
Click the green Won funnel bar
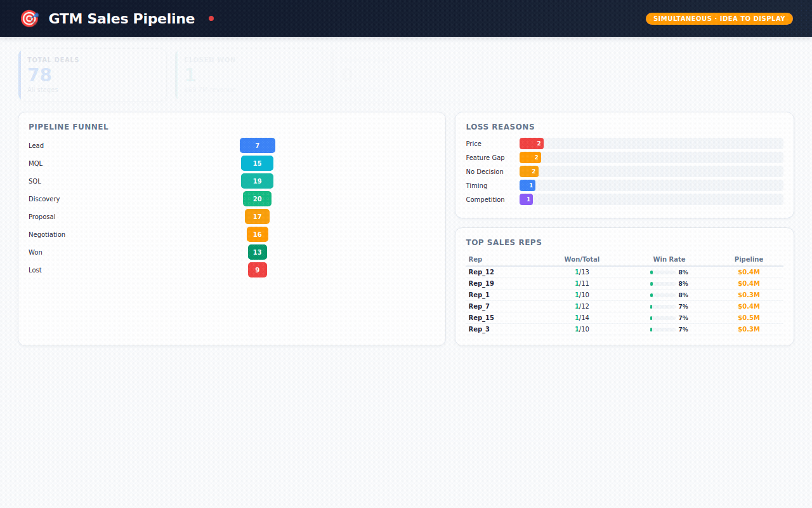(x=257, y=252)
